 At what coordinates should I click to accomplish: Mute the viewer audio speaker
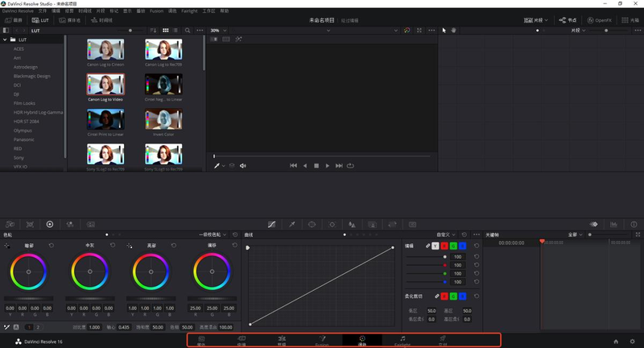243,165
